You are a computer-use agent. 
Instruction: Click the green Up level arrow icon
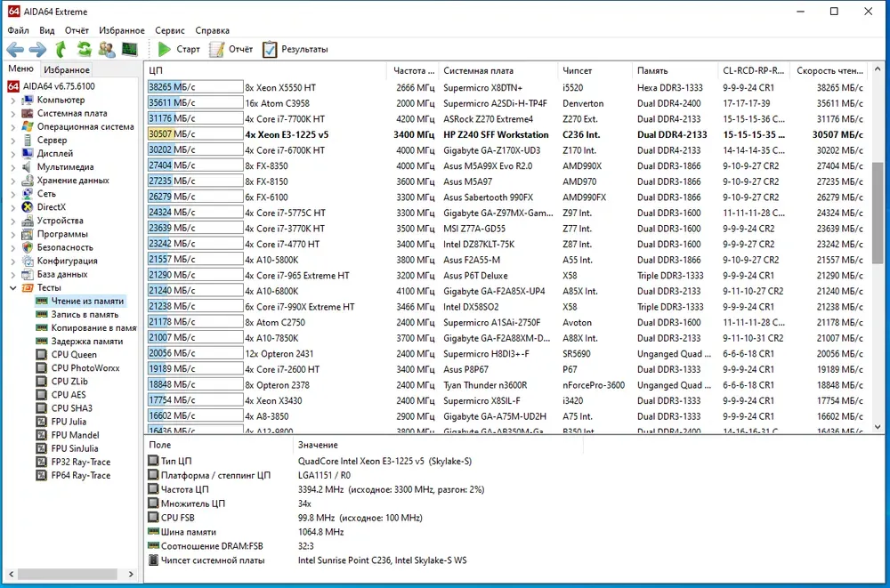coord(61,50)
